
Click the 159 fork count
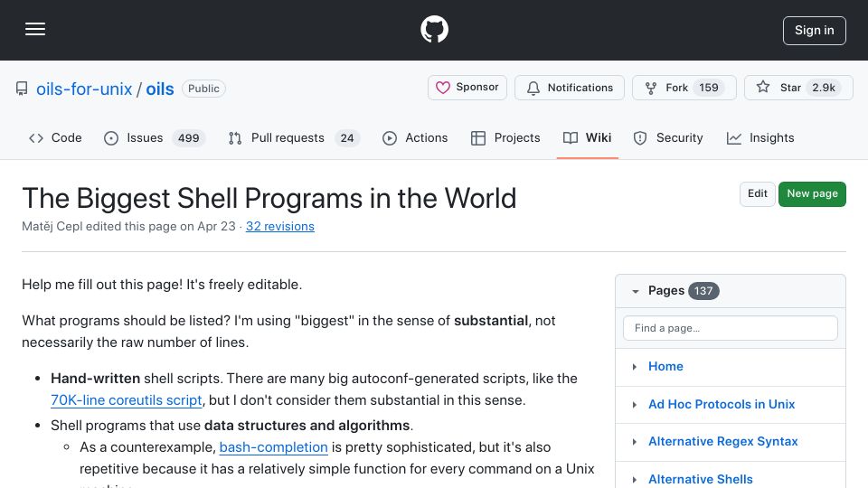[709, 88]
